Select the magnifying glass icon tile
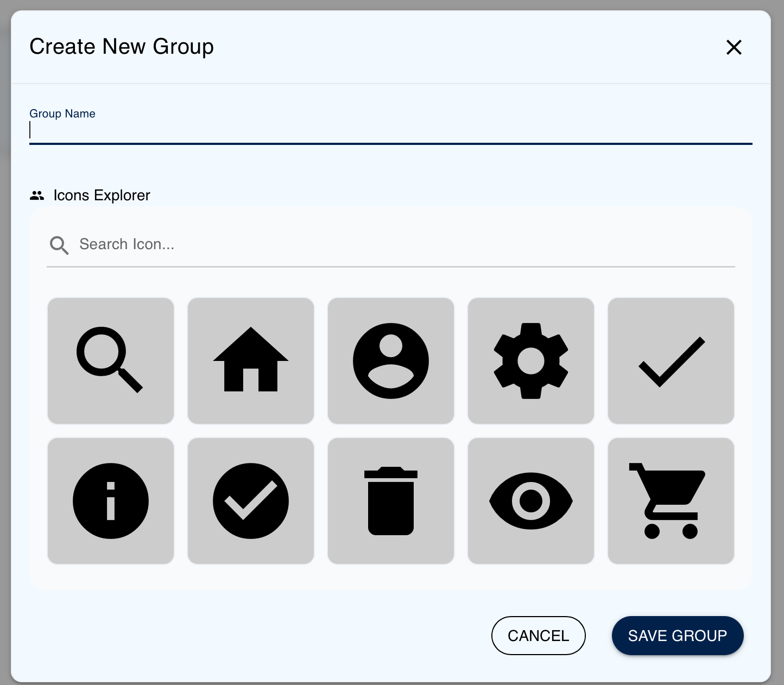 (x=111, y=361)
